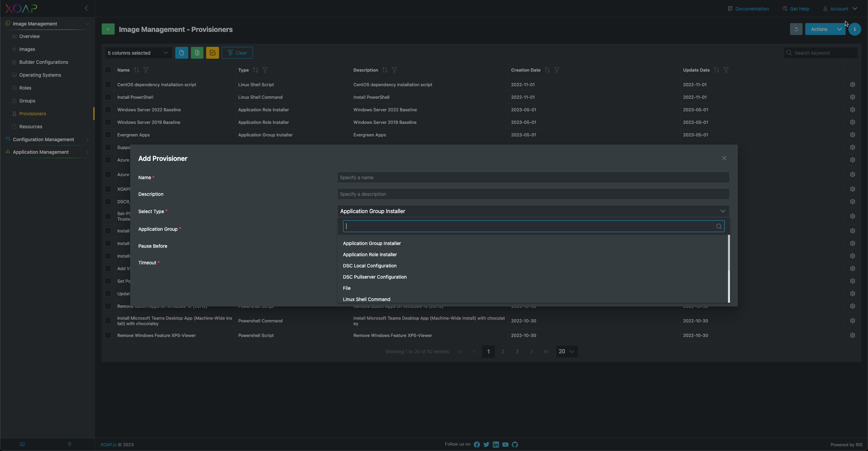Sort by the Type column

click(255, 70)
